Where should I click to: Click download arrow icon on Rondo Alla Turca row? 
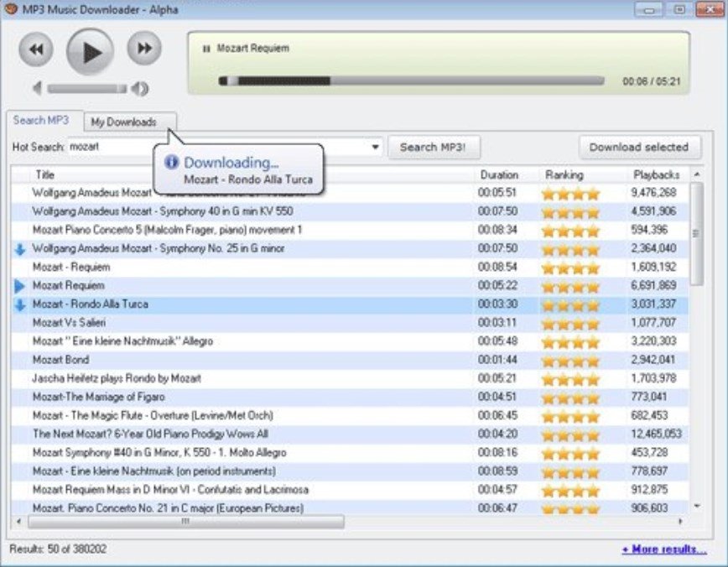[20, 305]
